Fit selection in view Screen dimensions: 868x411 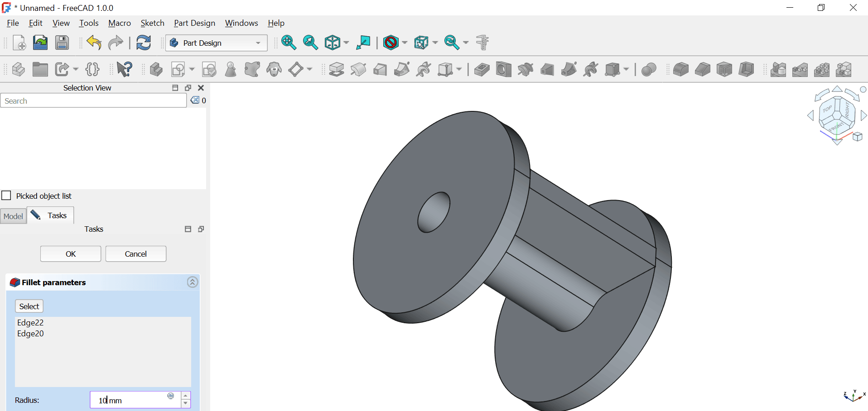point(310,43)
